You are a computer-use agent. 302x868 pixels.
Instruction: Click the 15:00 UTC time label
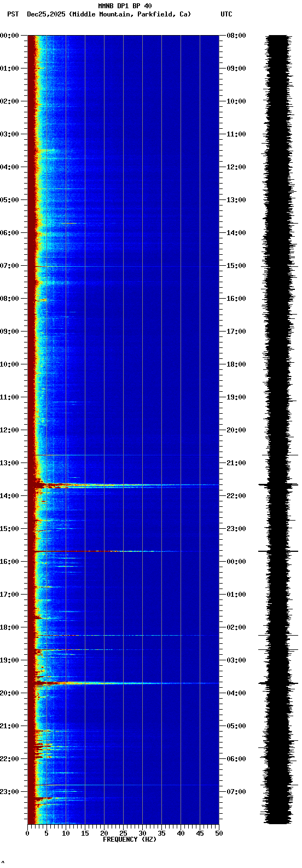point(236,266)
